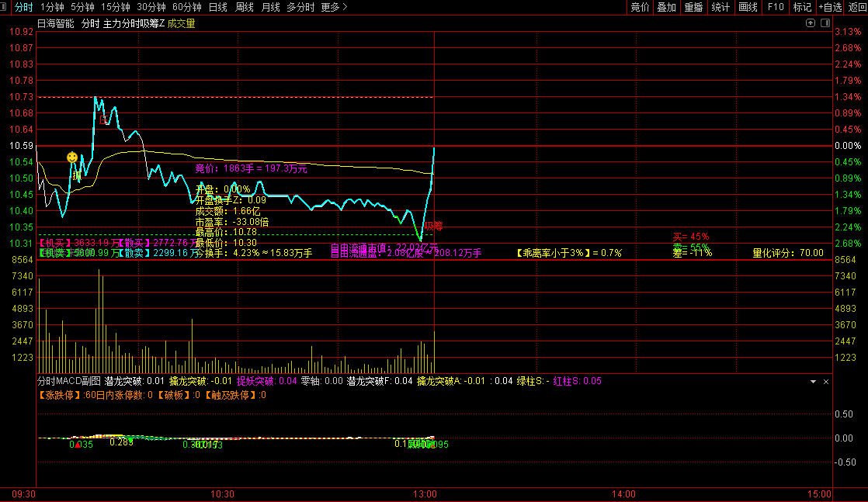Viewport: 868px width, 502px height.
Task: Click the 重播 replay button
Action: click(693, 7)
